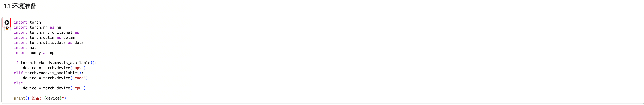Click the 'torch.optim as optim' import line

(44, 38)
